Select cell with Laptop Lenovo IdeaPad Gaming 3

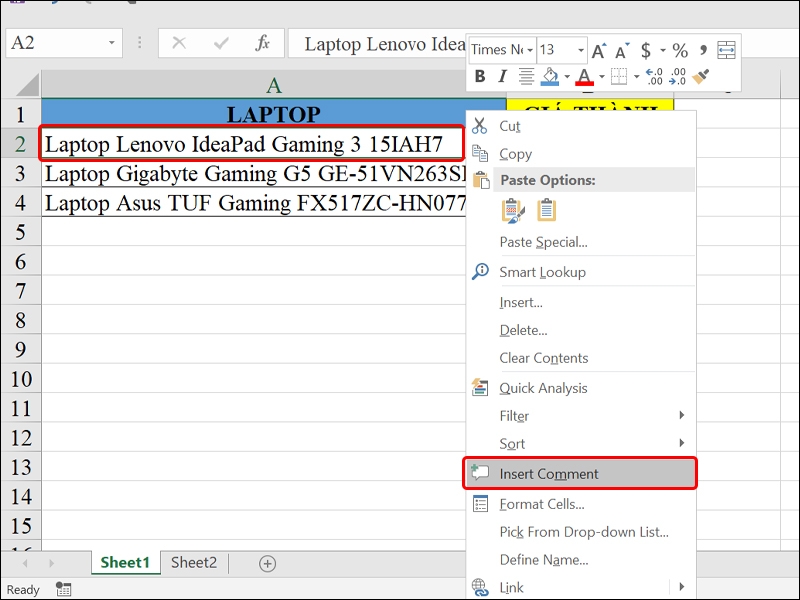[x=252, y=144]
